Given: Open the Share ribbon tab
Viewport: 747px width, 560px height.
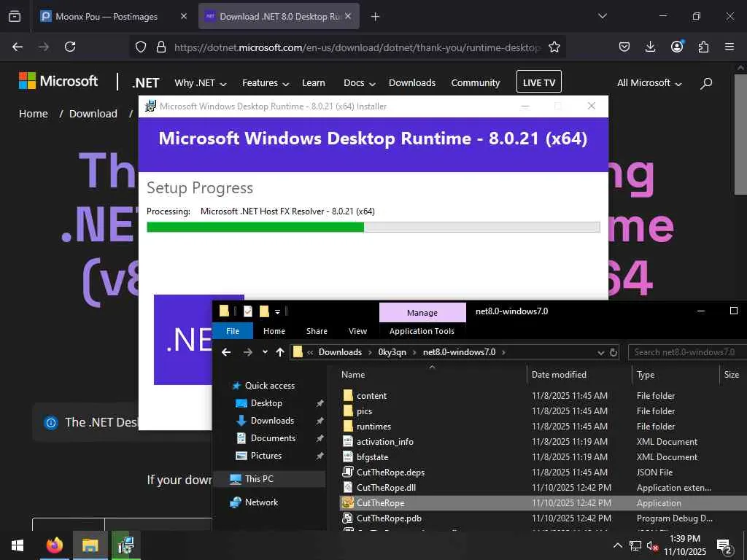Looking at the screenshot, I should click(317, 331).
